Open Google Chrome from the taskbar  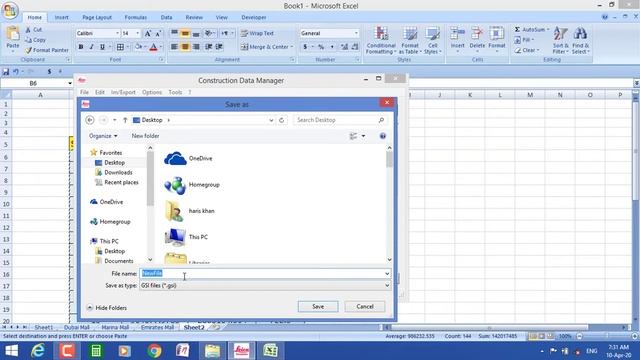pyautogui.click(x=154, y=351)
